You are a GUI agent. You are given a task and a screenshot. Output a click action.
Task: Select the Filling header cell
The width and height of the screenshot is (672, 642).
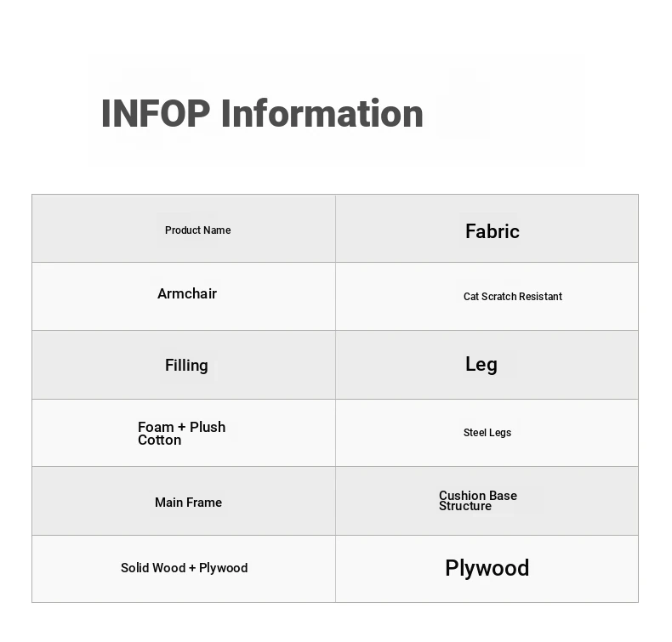coord(184,365)
